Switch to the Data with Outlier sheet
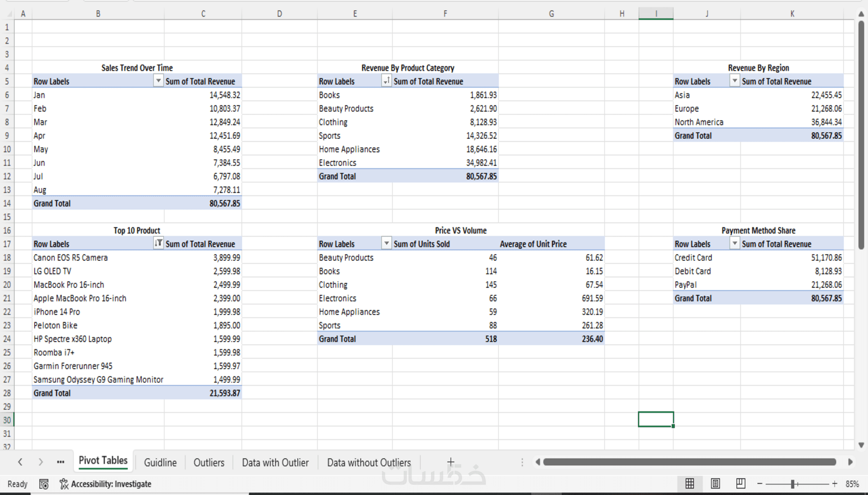The image size is (868, 495). click(x=275, y=462)
